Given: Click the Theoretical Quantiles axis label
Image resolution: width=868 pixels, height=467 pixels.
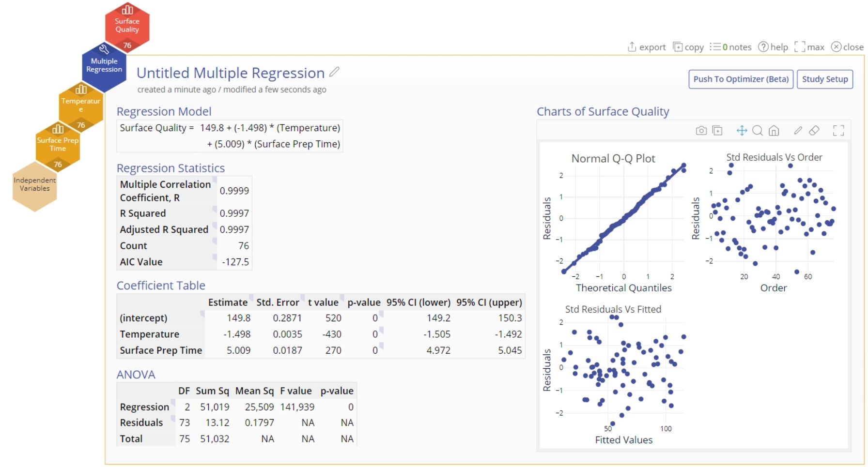Looking at the screenshot, I should tap(624, 288).
